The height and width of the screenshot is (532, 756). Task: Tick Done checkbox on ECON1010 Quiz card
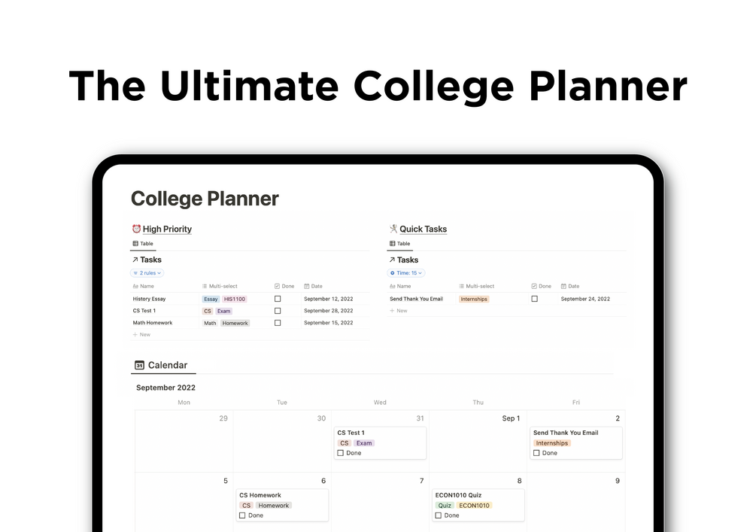pos(439,515)
